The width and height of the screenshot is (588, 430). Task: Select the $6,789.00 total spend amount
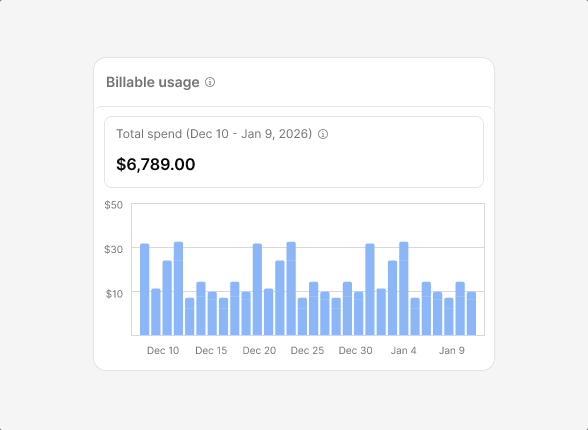[x=156, y=164]
